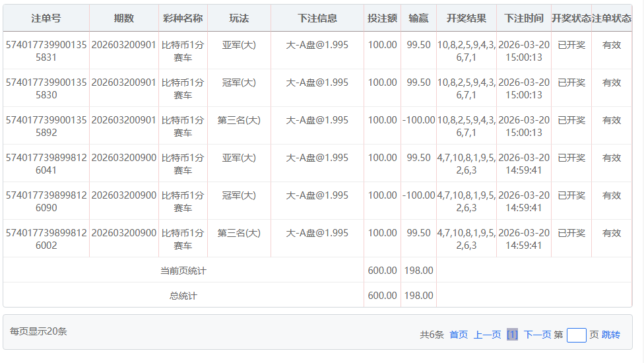The height and width of the screenshot is (363, 644).
Task: Click the 当前页统计 summary row label
Action: 183,271
